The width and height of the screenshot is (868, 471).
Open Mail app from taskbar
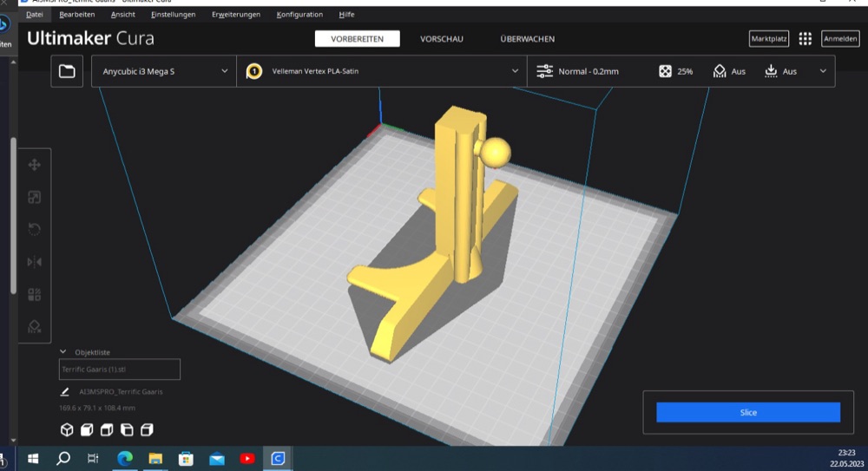tap(217, 458)
